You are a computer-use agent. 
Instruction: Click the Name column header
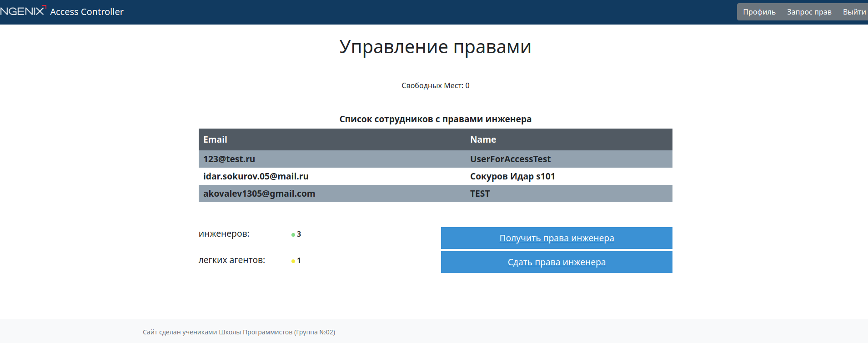(483, 139)
